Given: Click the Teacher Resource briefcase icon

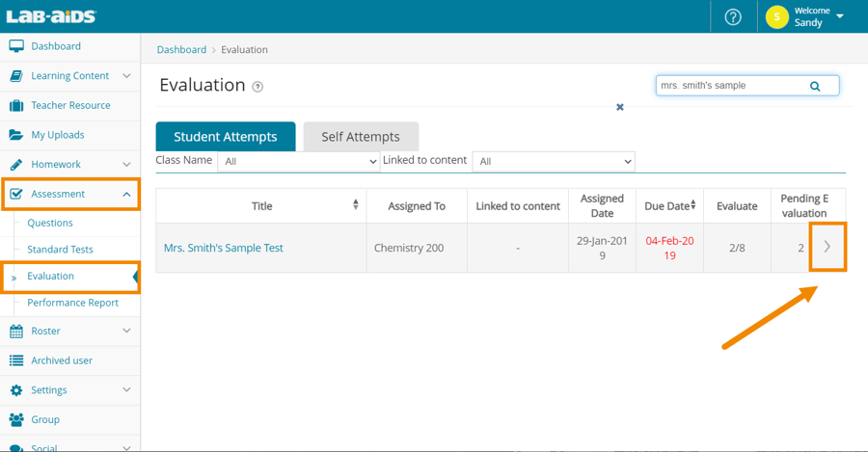Looking at the screenshot, I should click(16, 105).
